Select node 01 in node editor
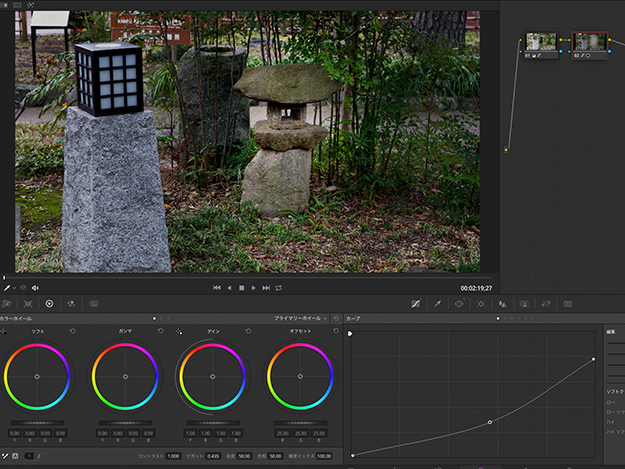The image size is (625, 469). [x=541, y=44]
